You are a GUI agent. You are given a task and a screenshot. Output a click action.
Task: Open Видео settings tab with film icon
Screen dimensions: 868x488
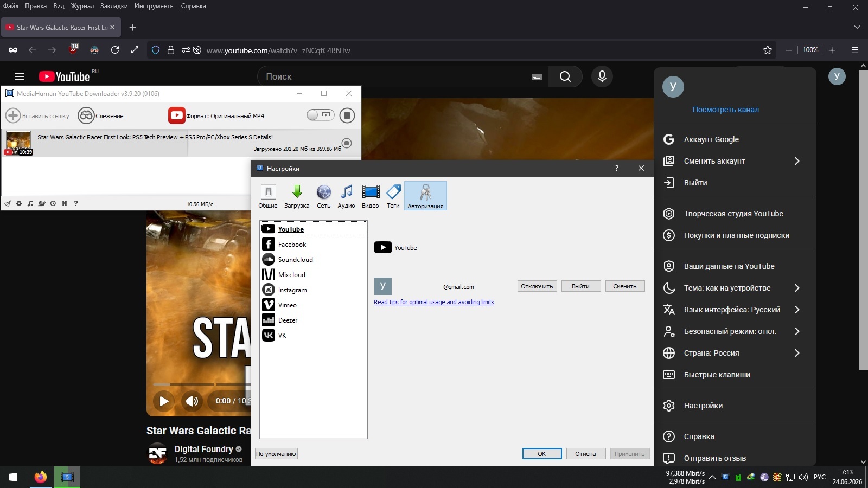(x=371, y=196)
